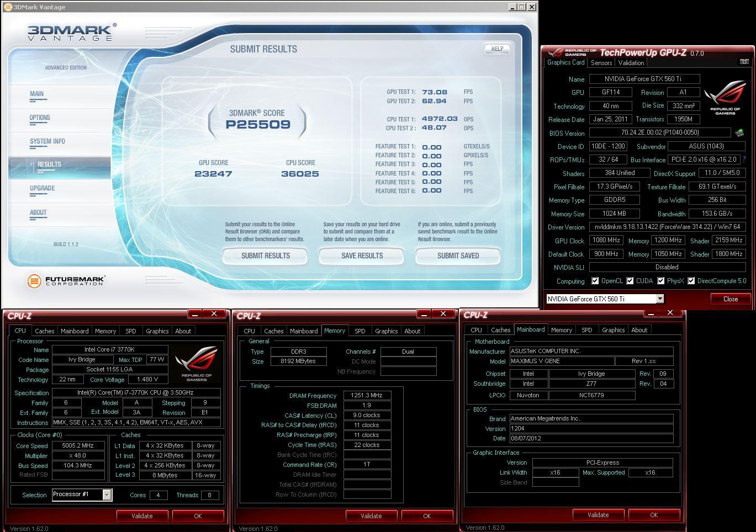This screenshot has width=756, height=532.
Task: Click the GPU Name field in GPU-Z
Action: tap(644, 79)
